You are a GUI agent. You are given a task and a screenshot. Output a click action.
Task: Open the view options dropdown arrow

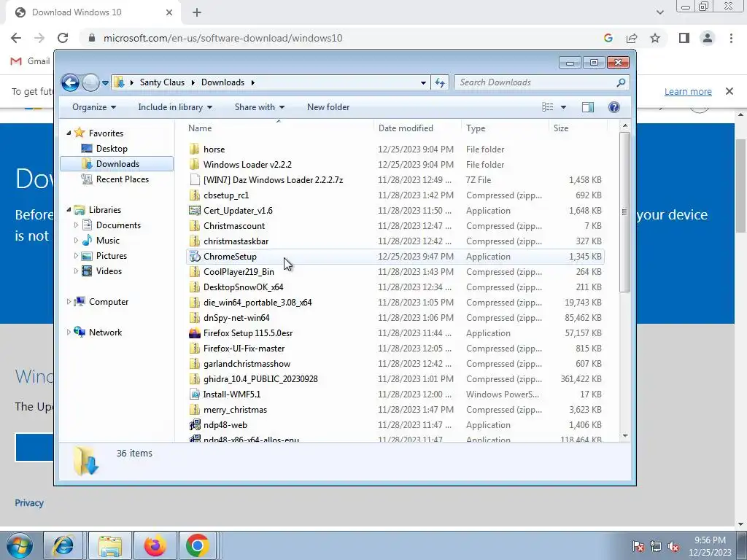(x=563, y=107)
